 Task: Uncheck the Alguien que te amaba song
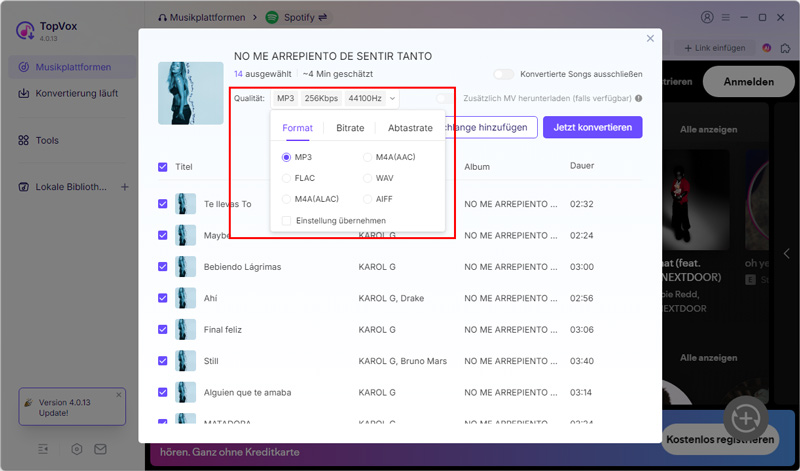[163, 392]
